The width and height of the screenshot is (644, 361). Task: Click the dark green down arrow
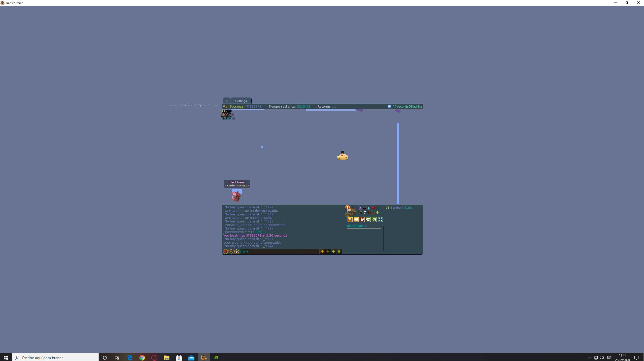[x=328, y=251]
